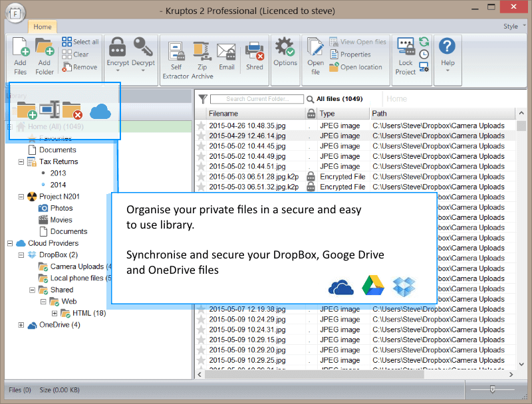Collapse the Tax Returns tree node

point(21,161)
